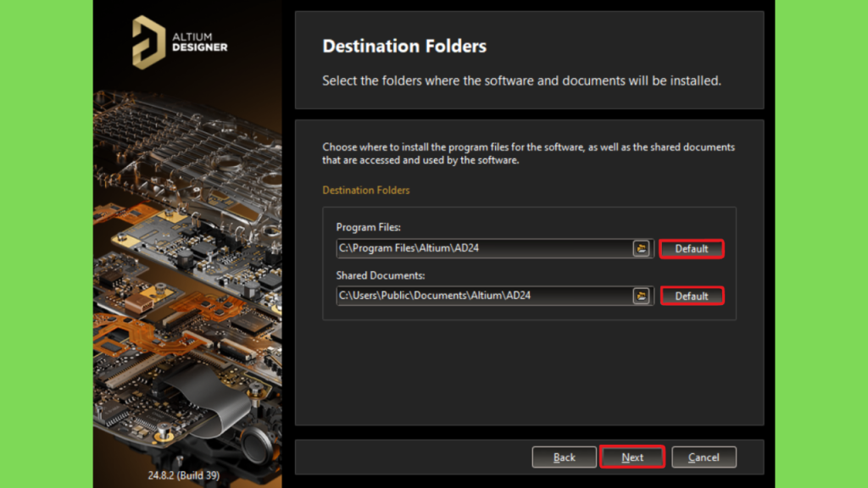This screenshot has width=868, height=488.
Task: Click the 'Shared Documents:' label
Action: pos(381,275)
